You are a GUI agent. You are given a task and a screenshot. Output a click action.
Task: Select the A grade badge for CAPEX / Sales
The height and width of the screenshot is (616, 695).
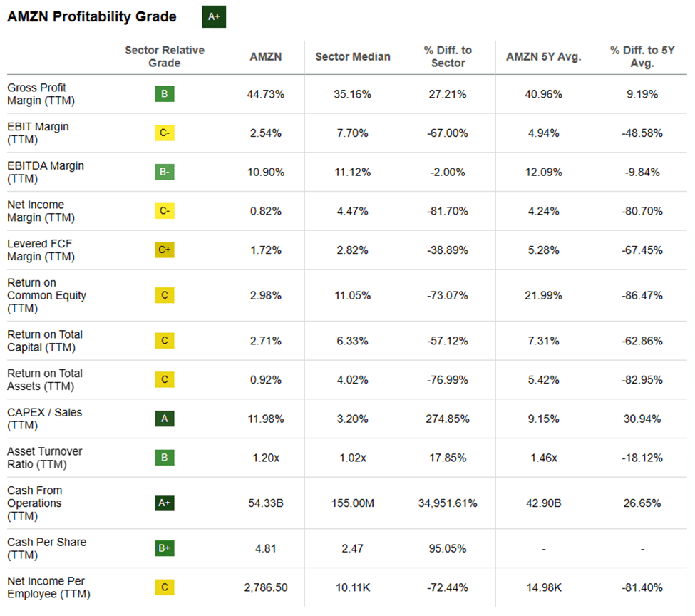165,419
